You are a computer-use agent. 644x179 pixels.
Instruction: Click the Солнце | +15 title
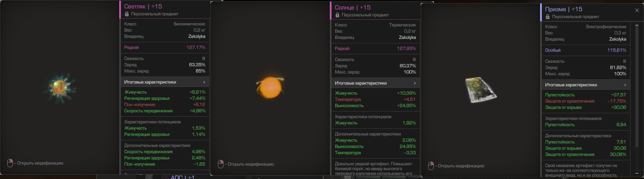[353, 7]
